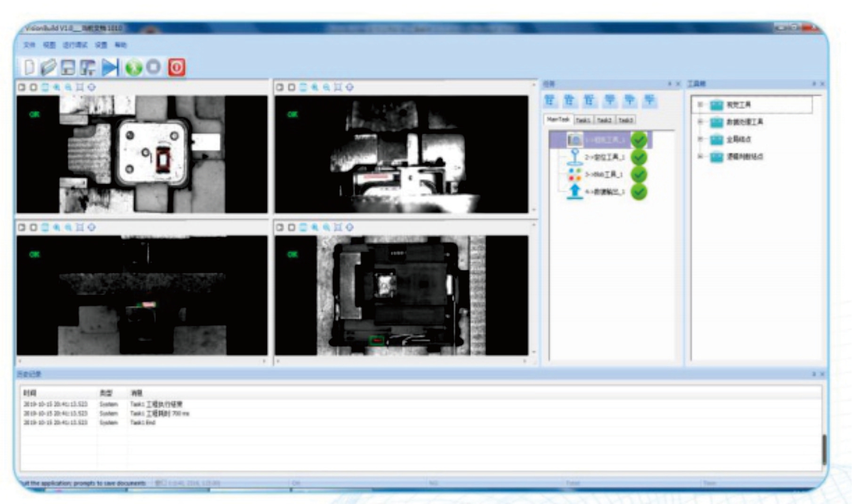Viewport: 852px width, 504px height.
Task: Expand the last toolbox tree category
Action: coord(700,156)
